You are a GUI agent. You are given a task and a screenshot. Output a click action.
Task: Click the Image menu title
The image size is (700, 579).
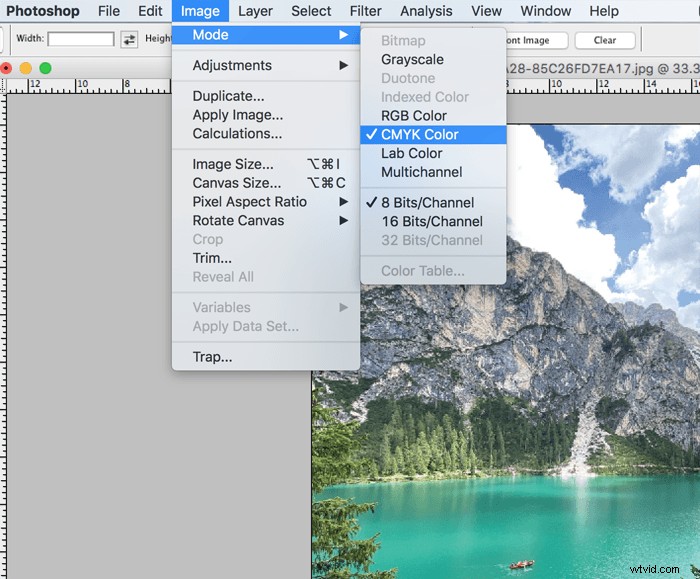(x=200, y=11)
